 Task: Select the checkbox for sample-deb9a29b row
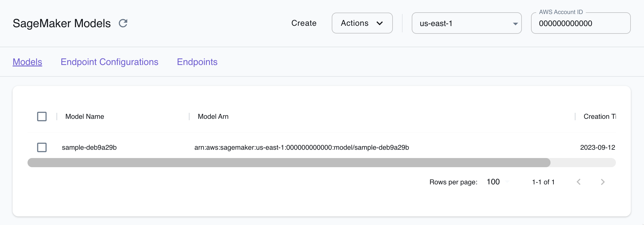(x=42, y=147)
